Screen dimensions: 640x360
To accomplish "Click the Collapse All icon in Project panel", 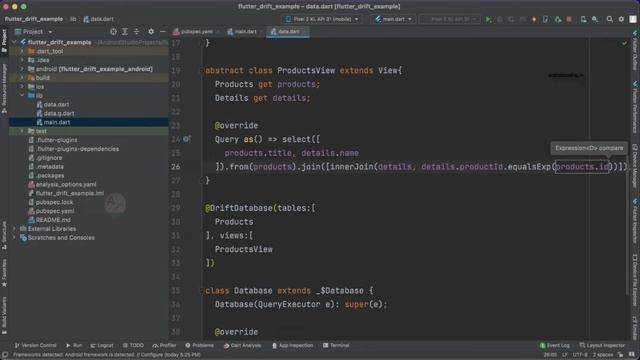I will click(x=136, y=31).
